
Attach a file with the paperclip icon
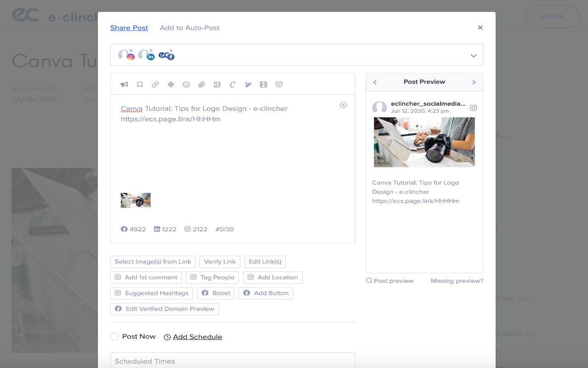coord(202,85)
